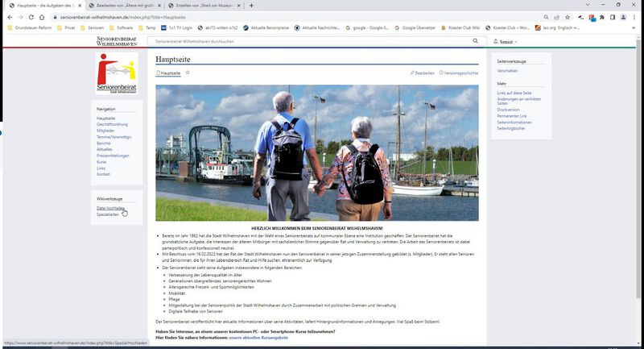This screenshot has height=349, width=644.
Task: Click the zoom magnifier icon in address bar
Action: click(x=546, y=17)
